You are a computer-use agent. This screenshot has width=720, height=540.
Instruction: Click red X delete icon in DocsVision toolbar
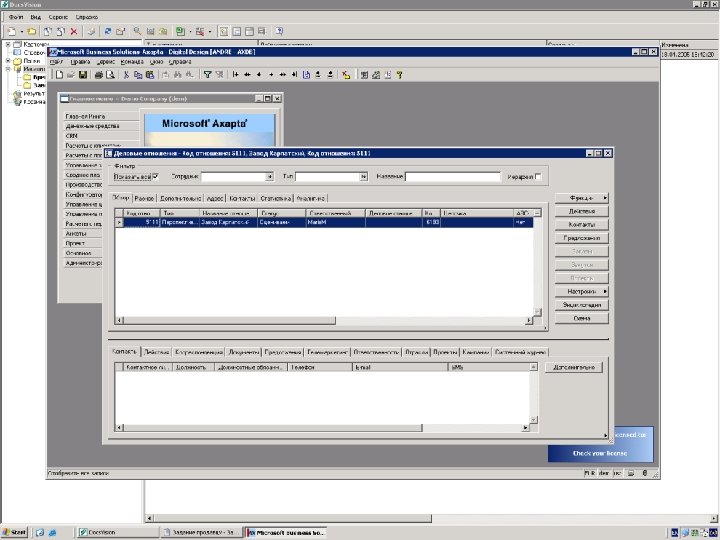(73, 31)
